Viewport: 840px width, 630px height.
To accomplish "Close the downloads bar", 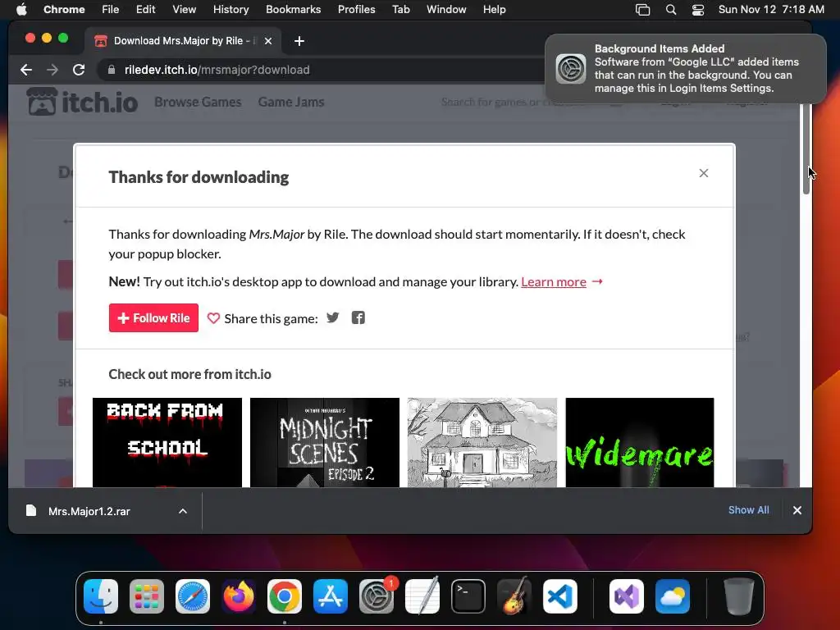I will 797,510.
